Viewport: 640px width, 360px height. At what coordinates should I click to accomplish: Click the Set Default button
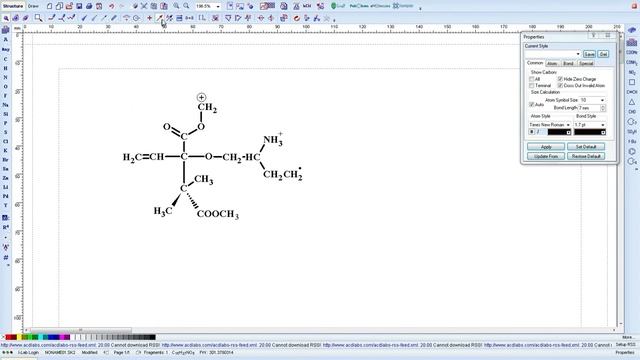[x=586, y=147]
